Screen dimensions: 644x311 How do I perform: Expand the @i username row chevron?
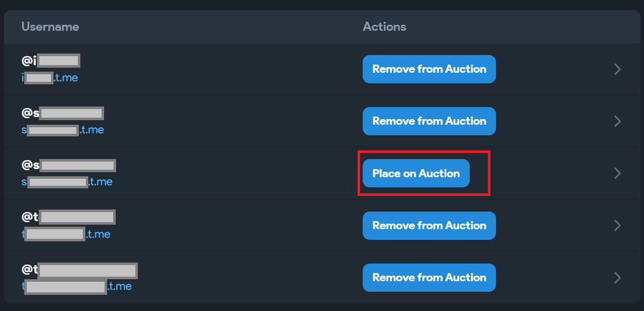[617, 69]
